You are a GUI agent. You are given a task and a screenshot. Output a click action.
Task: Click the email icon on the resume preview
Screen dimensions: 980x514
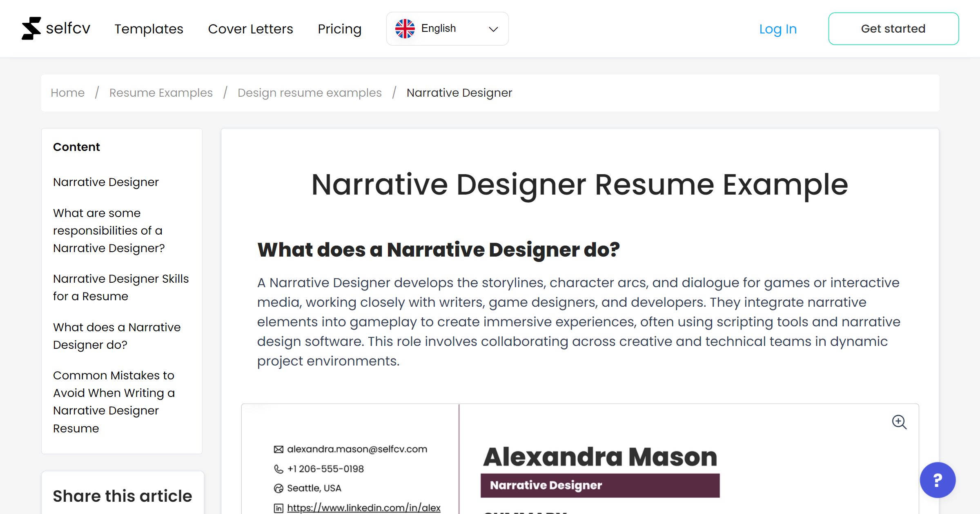[278, 449]
